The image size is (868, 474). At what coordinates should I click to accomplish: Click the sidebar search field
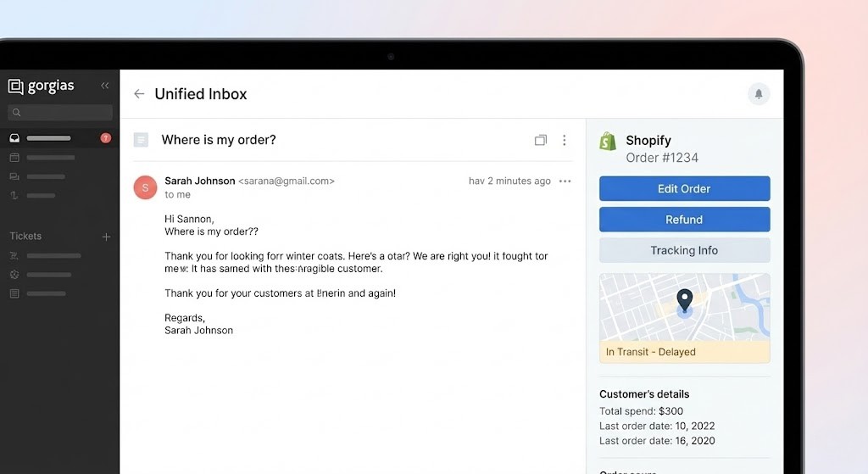coord(59,113)
